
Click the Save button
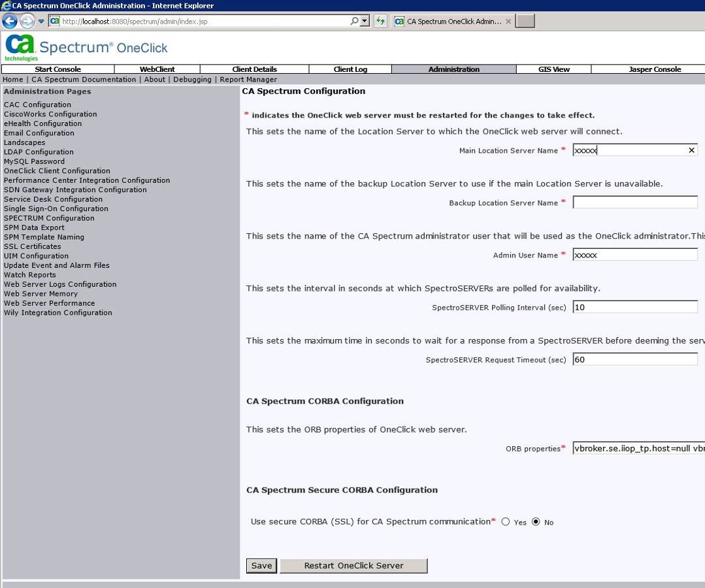click(x=261, y=566)
